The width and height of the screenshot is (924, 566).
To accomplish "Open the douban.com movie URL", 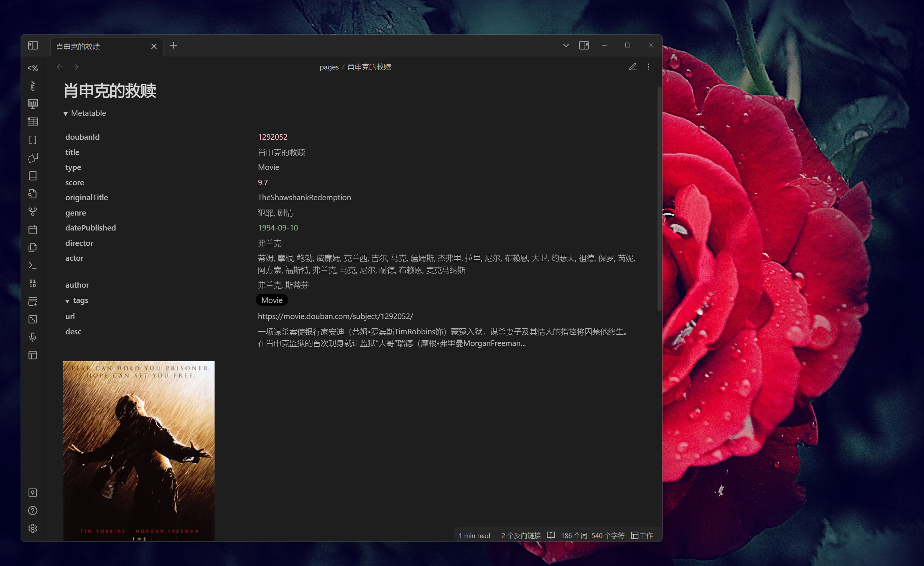I will click(335, 316).
